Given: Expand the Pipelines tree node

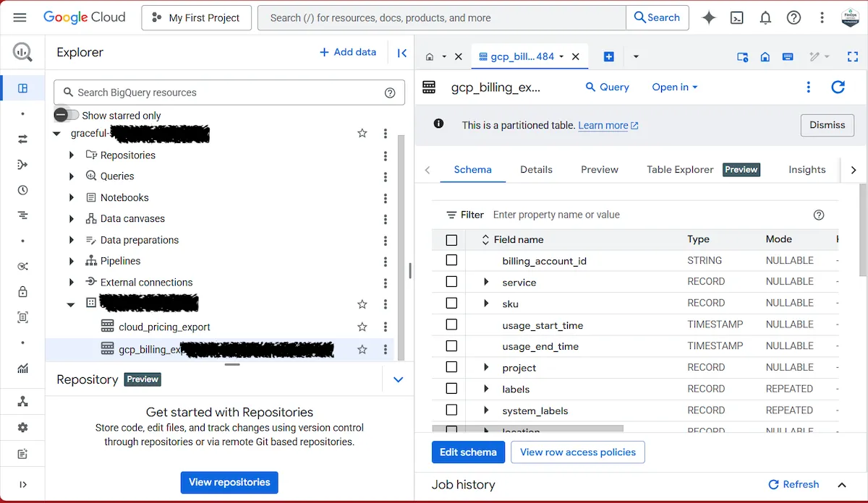Looking at the screenshot, I should [x=71, y=261].
